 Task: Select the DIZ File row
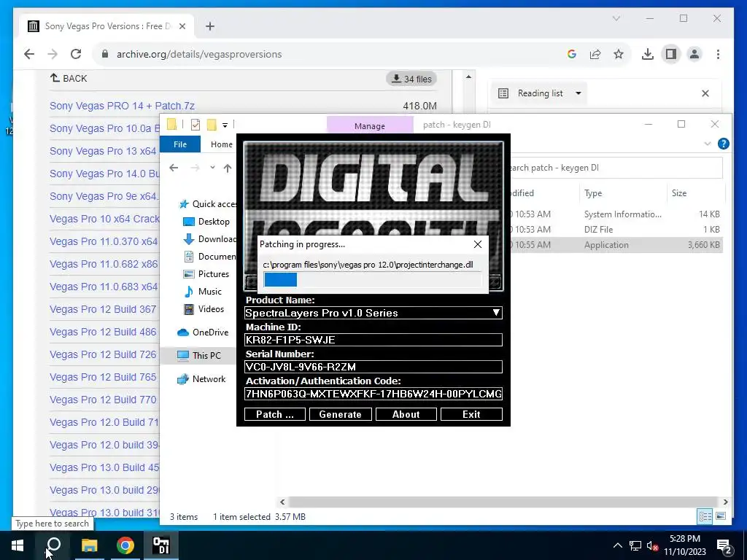(616, 230)
